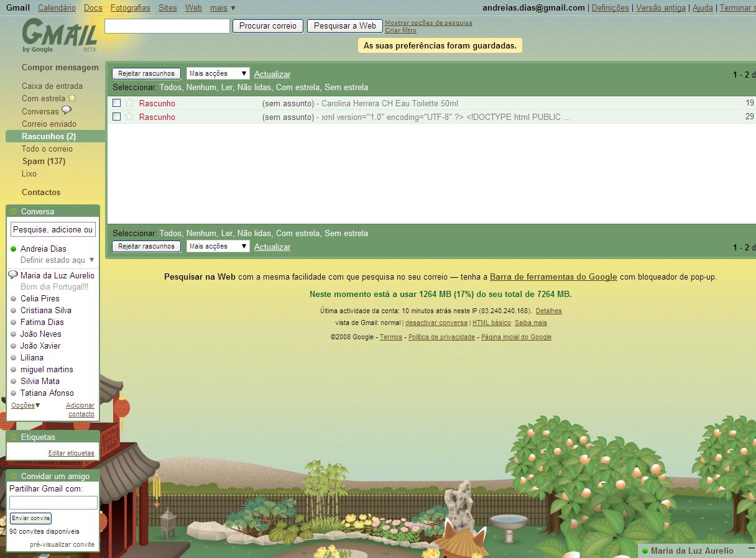Click the Gmail logo
The image size is (756, 558).
click(59, 35)
